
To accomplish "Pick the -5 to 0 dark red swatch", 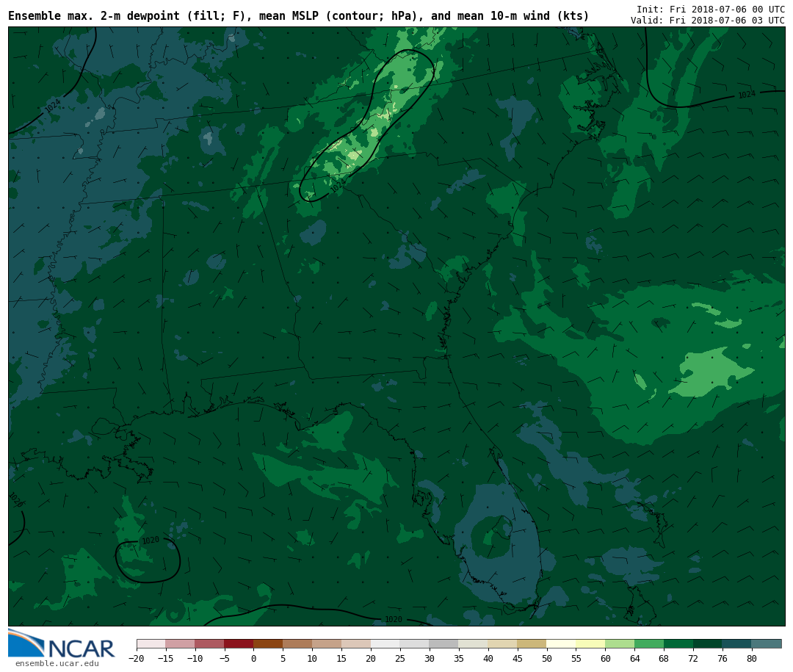I will click(239, 643).
